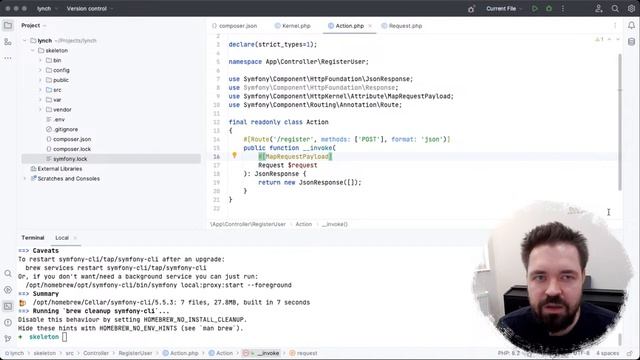This screenshot has width=640, height=360.
Task: Click Controller in status bar path
Action: click(x=96, y=353)
